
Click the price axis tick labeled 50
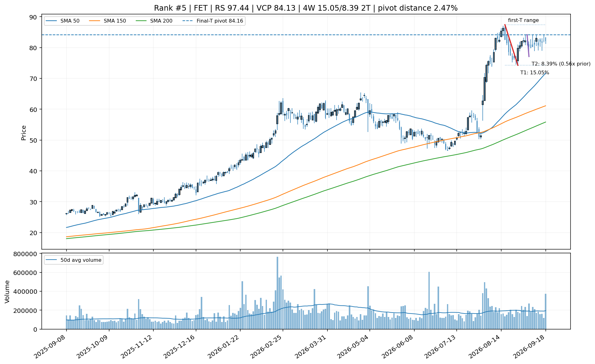click(33, 140)
